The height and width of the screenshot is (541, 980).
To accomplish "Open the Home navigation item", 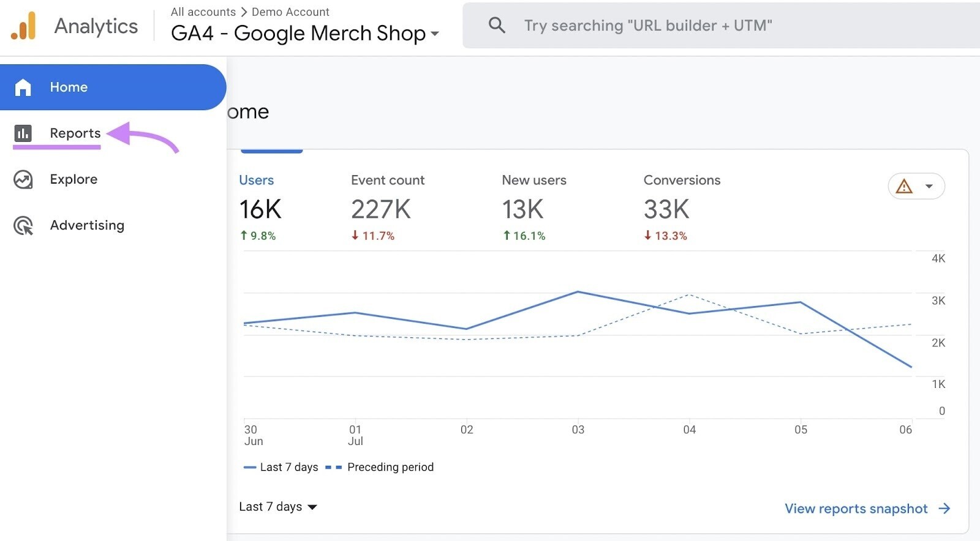I will tap(113, 87).
